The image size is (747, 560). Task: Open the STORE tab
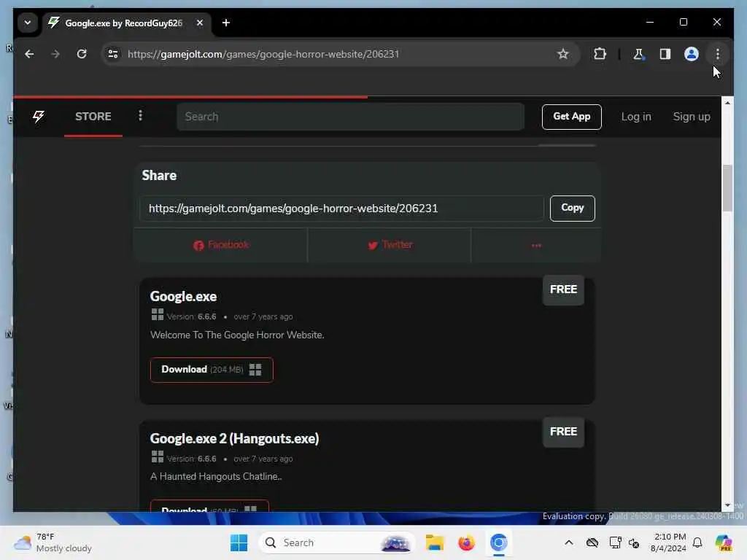pos(93,117)
